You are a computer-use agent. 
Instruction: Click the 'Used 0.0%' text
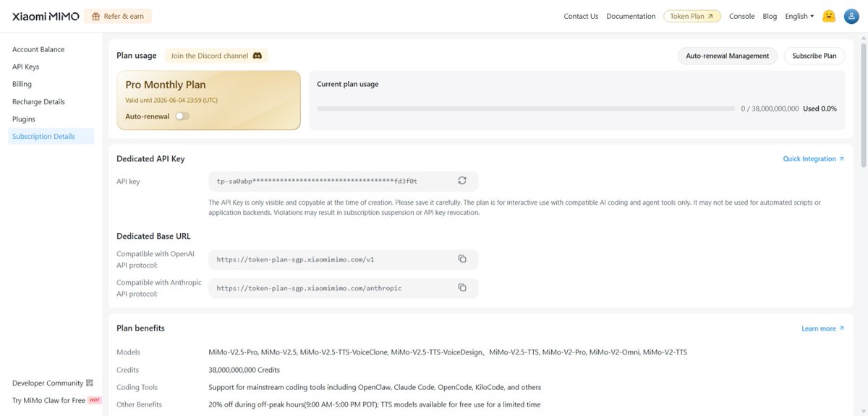click(x=820, y=109)
